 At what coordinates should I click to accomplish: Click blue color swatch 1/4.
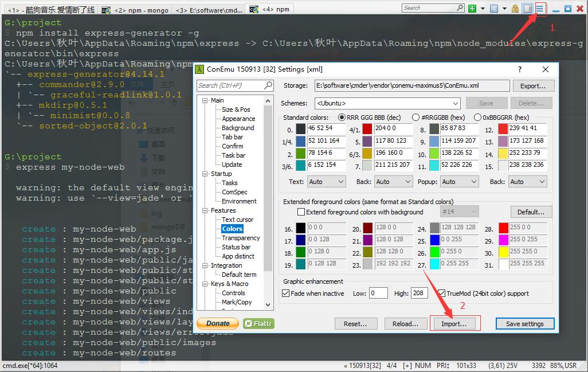(x=301, y=141)
